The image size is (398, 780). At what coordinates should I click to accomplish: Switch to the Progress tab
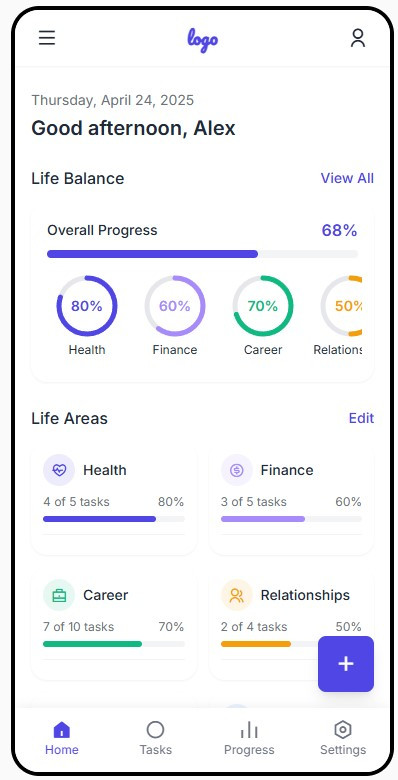tap(249, 738)
